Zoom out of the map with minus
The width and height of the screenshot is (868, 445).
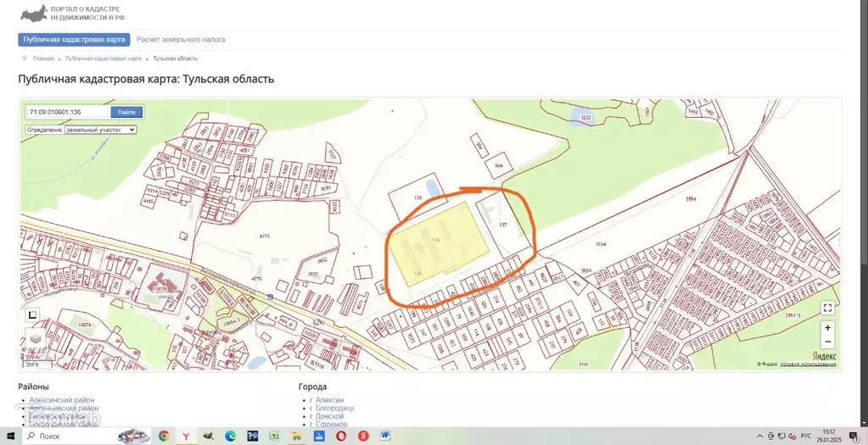point(828,342)
